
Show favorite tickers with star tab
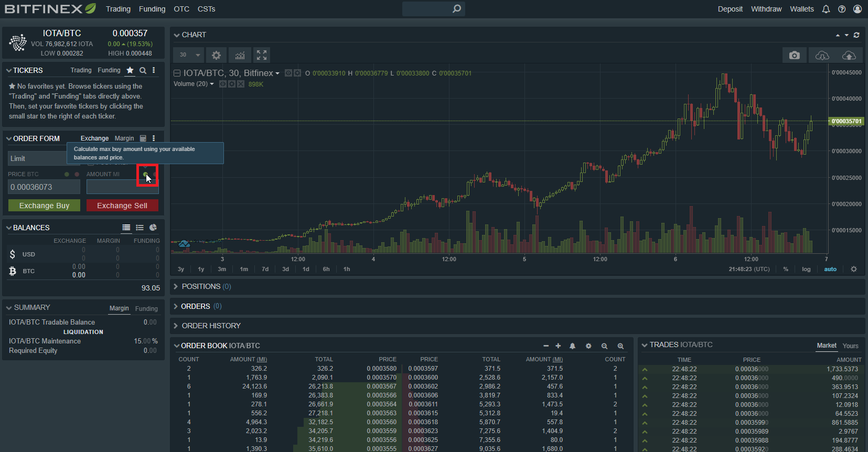(x=130, y=70)
